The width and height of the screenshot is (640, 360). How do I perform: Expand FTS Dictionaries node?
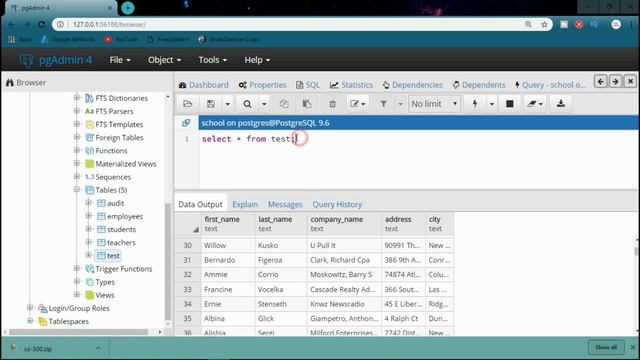[x=77, y=98]
